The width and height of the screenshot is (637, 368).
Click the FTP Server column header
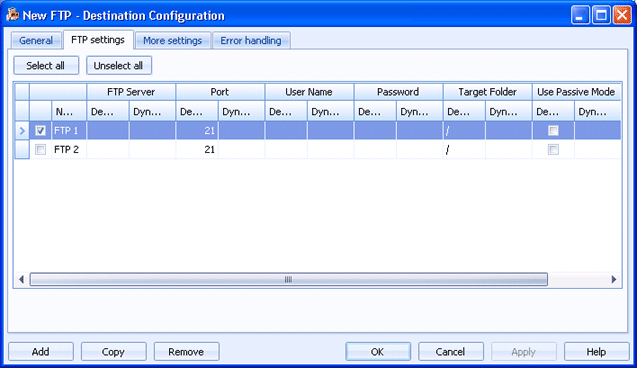pyautogui.click(x=131, y=92)
